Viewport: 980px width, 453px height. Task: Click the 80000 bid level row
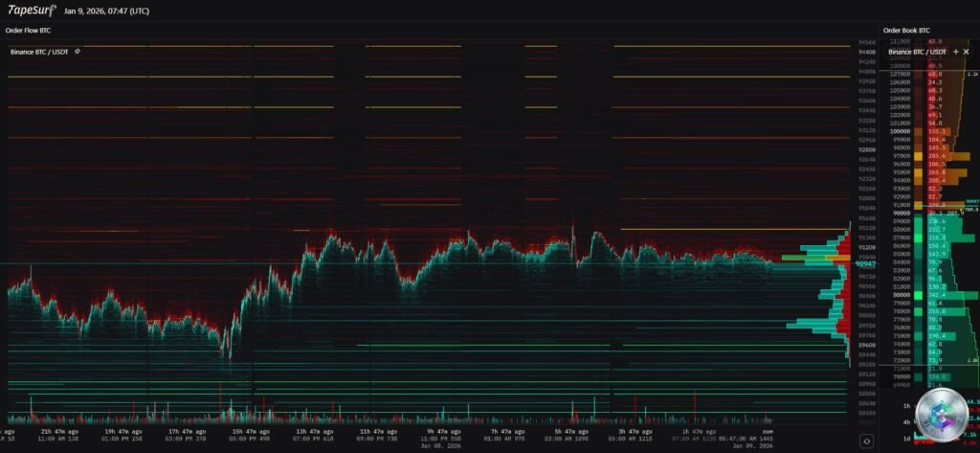coord(901,296)
